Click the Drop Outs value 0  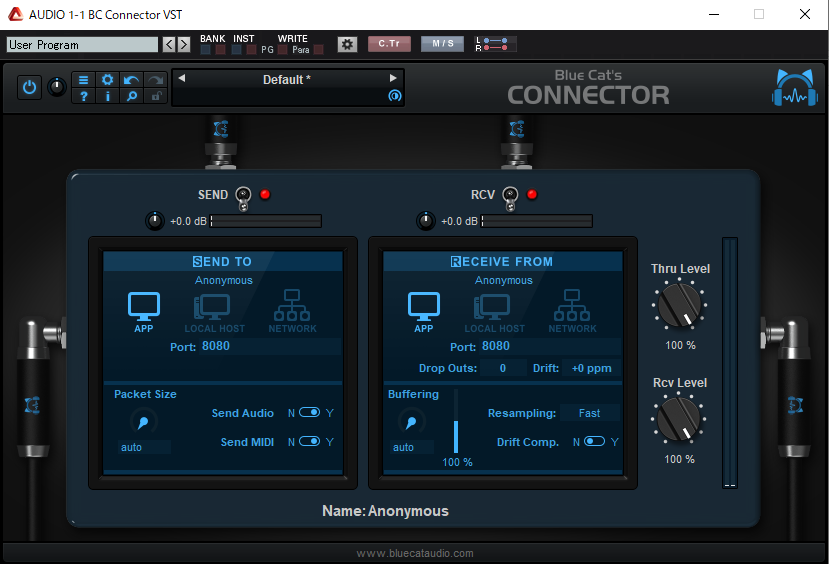click(x=503, y=368)
